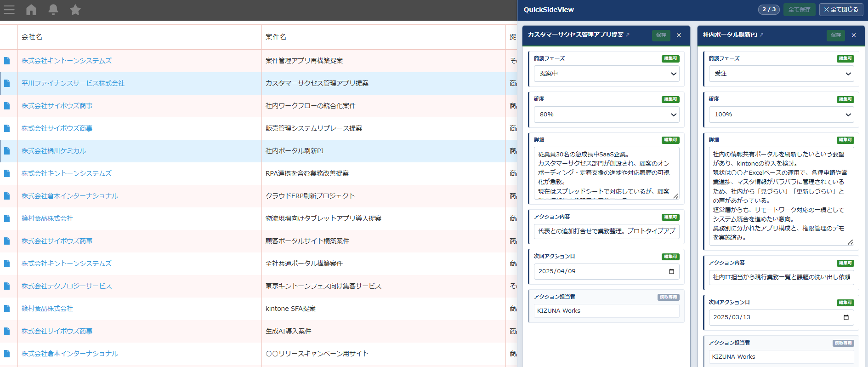868x367 pixels.
Task: Open record icon for 全社共通ポータル構築案件 row
Action: pos(7,264)
